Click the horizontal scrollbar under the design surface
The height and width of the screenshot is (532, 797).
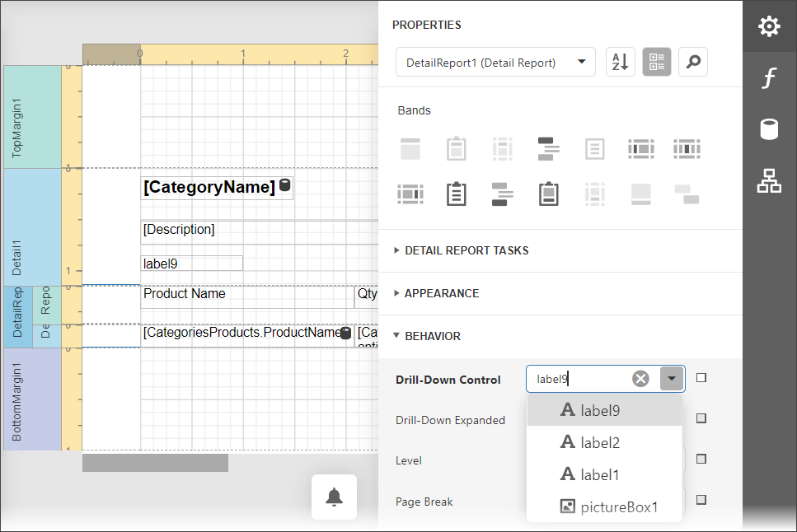point(155,463)
